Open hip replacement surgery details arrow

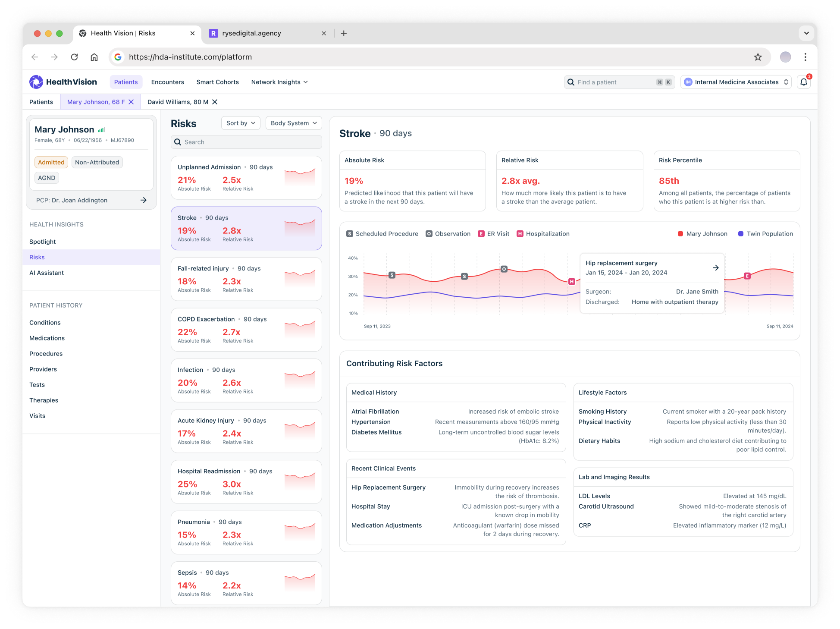tap(715, 268)
